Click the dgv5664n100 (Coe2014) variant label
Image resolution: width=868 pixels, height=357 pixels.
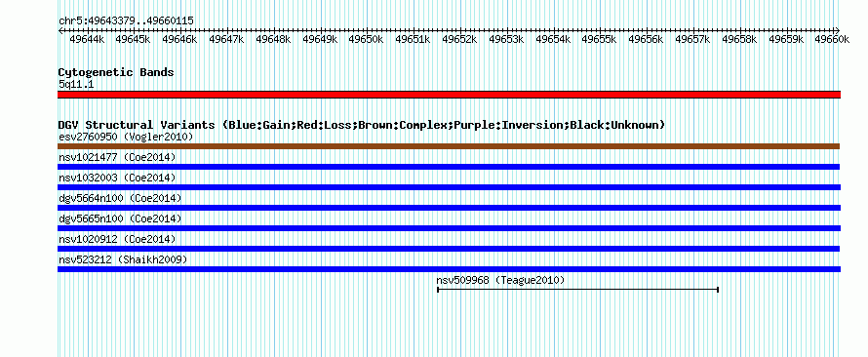(120, 198)
